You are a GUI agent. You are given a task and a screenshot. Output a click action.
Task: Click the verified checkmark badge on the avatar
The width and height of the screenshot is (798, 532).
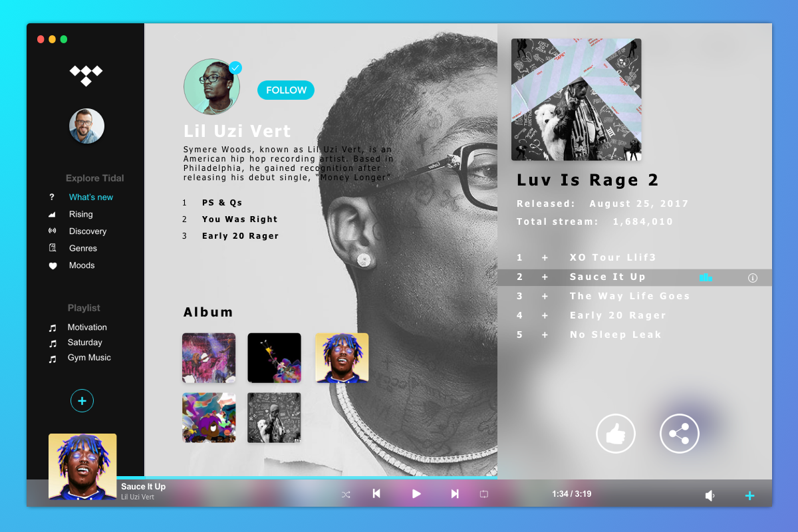[x=235, y=68]
